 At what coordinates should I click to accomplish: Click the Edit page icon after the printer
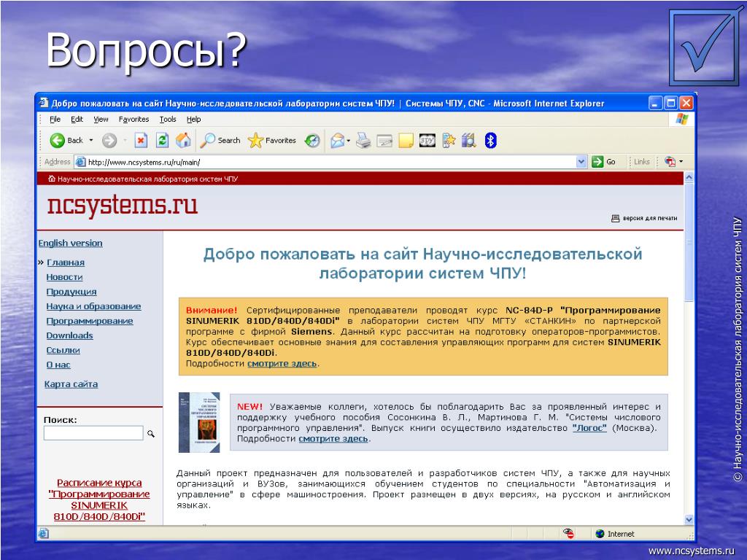point(384,141)
